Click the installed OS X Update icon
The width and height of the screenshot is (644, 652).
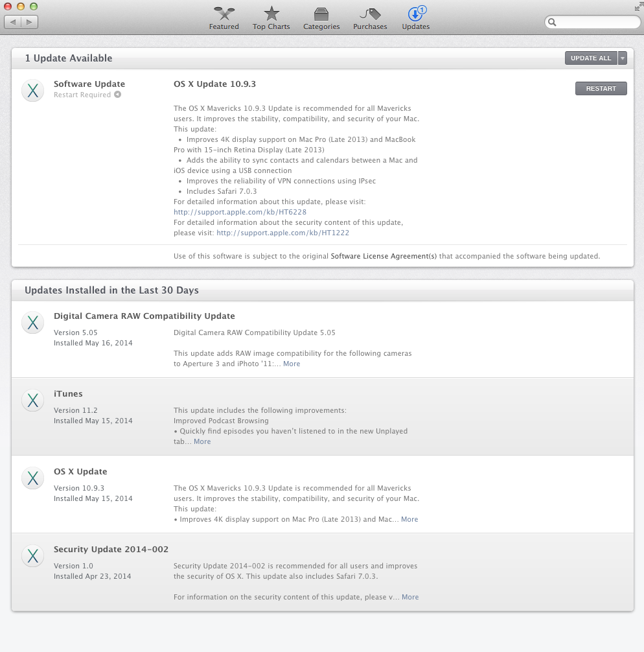coord(33,478)
